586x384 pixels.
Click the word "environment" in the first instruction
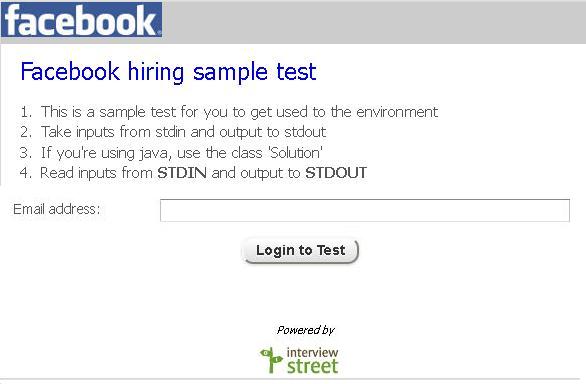[x=397, y=112]
